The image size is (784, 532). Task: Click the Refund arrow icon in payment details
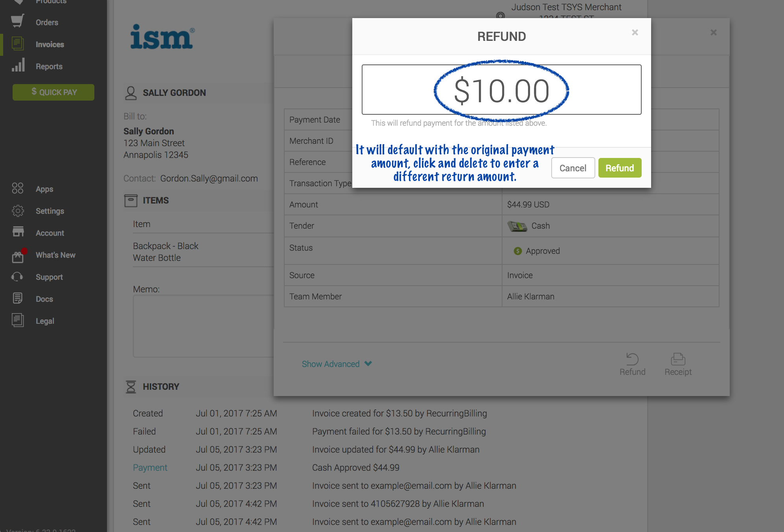[x=632, y=359]
